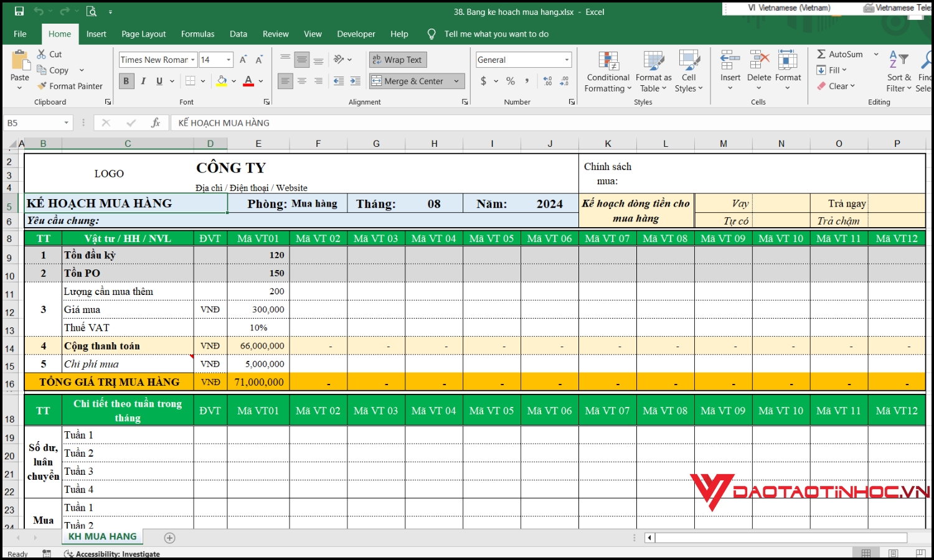The image size is (934, 560).
Task: Click the Insert Function fx icon
Action: 156,123
